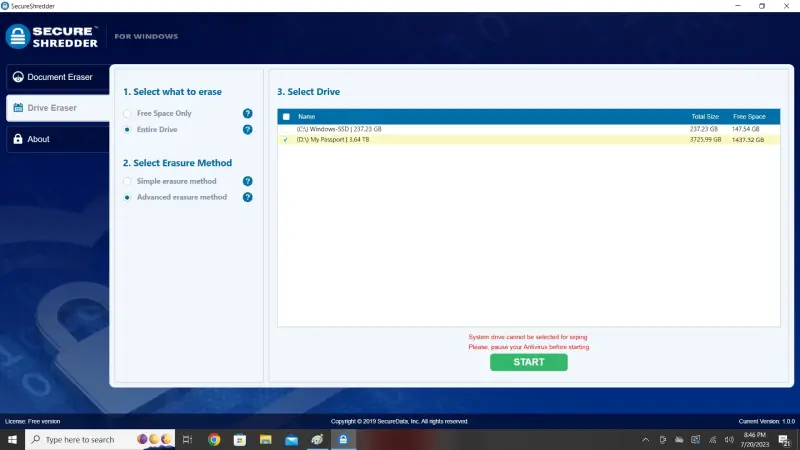The image size is (800, 450).
Task: Open the Document Eraser section
Action: click(58, 77)
